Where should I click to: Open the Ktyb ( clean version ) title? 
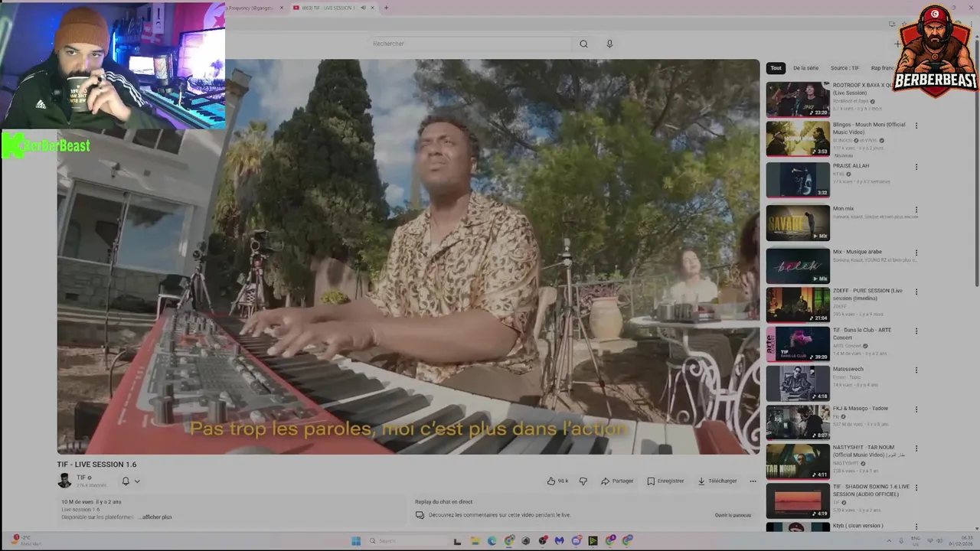858,526
